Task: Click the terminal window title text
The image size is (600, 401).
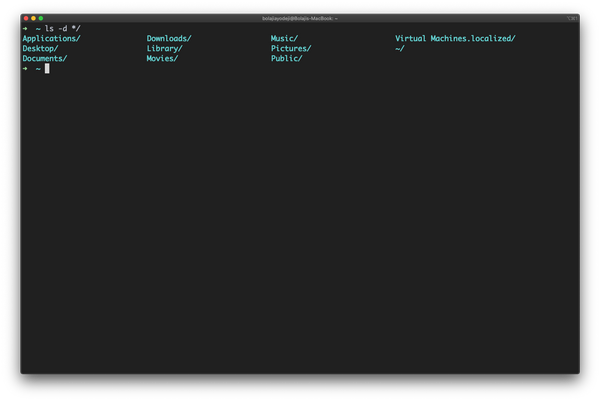Action: click(x=300, y=18)
